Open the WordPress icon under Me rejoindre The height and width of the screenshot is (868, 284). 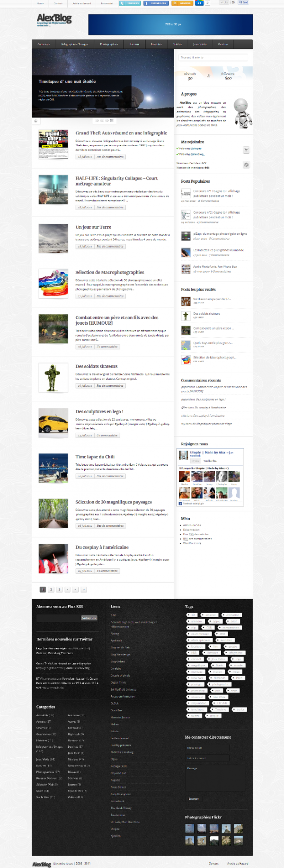click(x=246, y=165)
